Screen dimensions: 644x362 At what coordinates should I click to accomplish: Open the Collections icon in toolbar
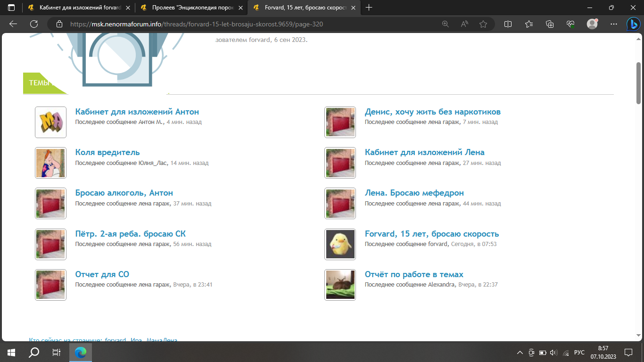(549, 24)
